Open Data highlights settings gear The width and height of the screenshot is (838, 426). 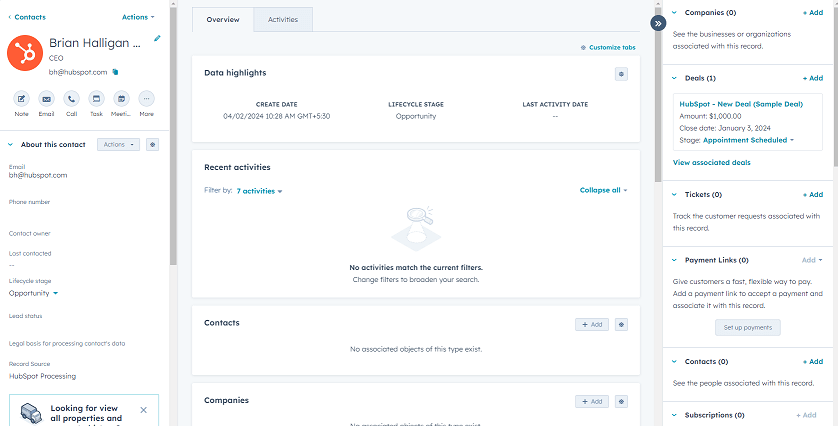pyautogui.click(x=621, y=74)
